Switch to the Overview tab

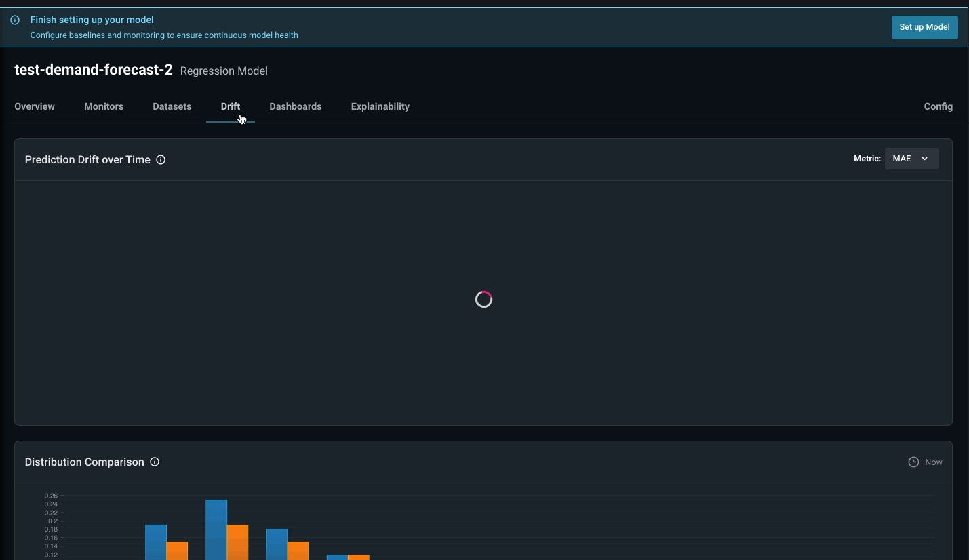(x=35, y=106)
